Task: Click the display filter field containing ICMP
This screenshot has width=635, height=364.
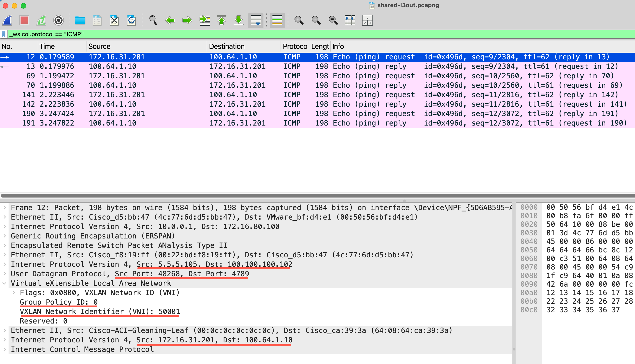Action: [321, 34]
